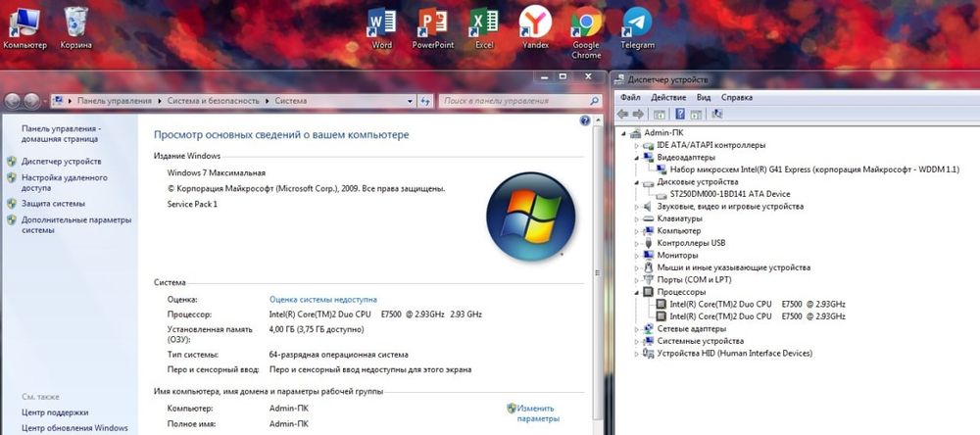Image resolution: width=980 pixels, height=435 pixels.
Task: Select ST250DM000-1BD141 ATA Device entry
Action: coord(730,194)
